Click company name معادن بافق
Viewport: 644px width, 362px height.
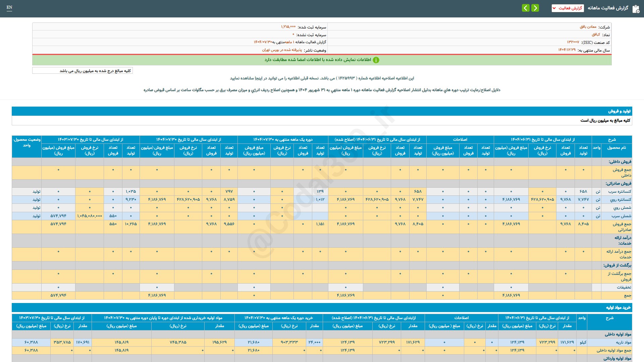588,27
